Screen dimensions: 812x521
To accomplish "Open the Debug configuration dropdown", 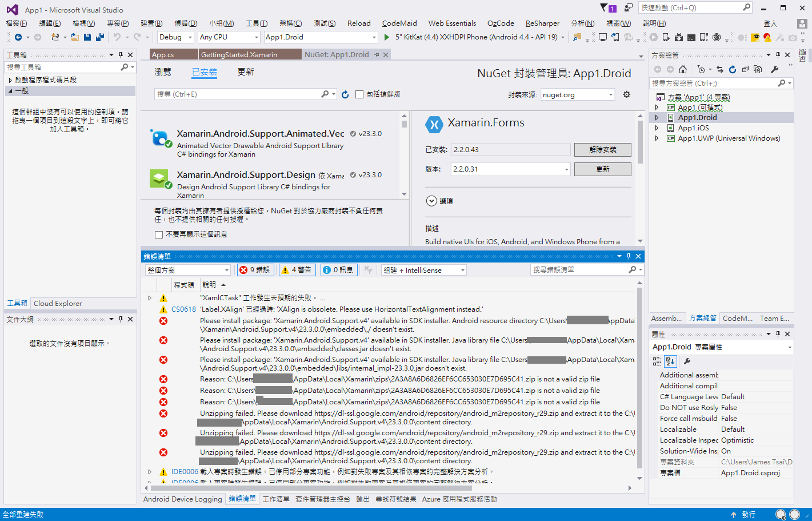I will pyautogui.click(x=176, y=37).
